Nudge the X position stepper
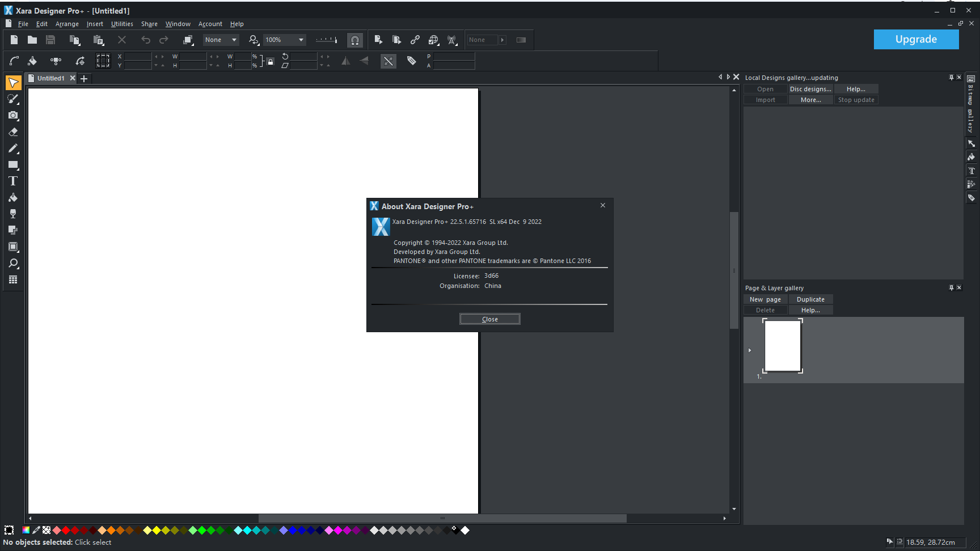 tap(159, 57)
